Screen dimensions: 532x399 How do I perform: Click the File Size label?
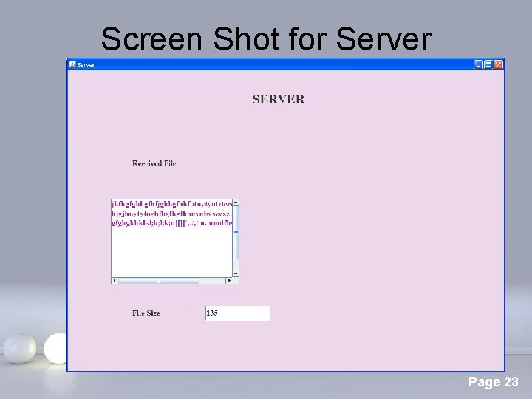(146, 313)
